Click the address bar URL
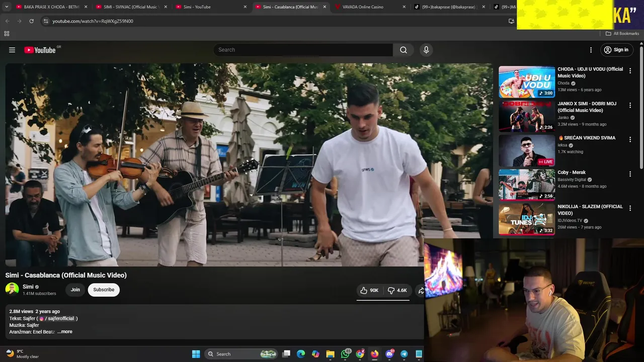This screenshot has height=362, width=644. point(93,21)
